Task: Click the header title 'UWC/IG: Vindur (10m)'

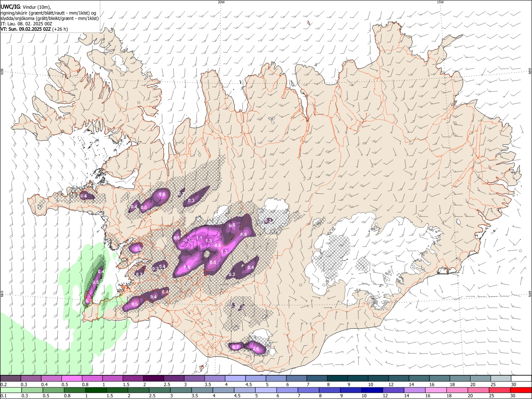Action: tap(25, 7)
